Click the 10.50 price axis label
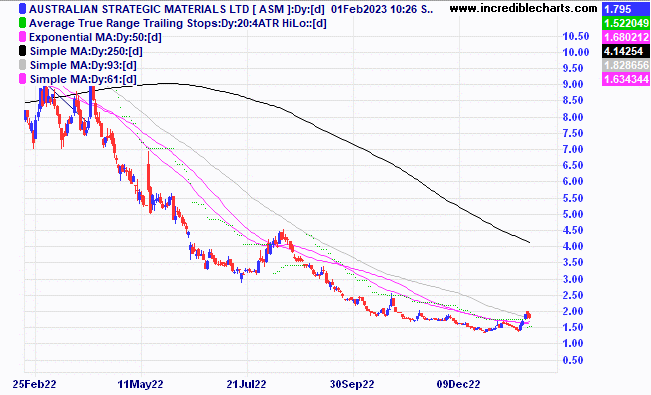Screen dimensions: 651x395 576,36
